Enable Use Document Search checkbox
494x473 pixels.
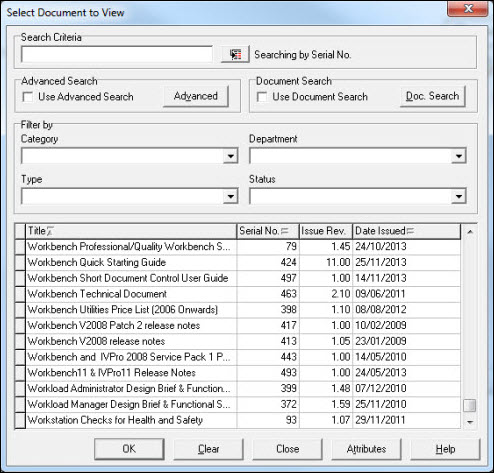click(262, 97)
